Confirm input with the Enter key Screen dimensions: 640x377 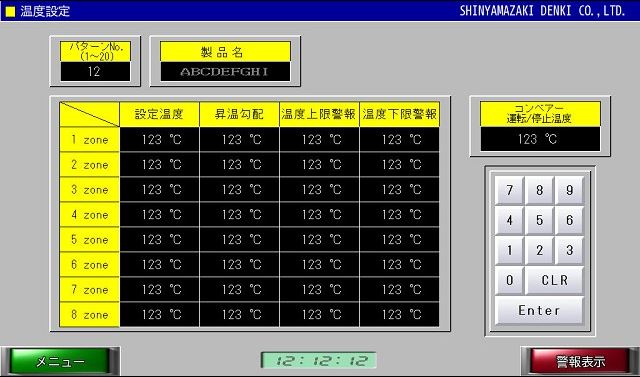(x=539, y=310)
